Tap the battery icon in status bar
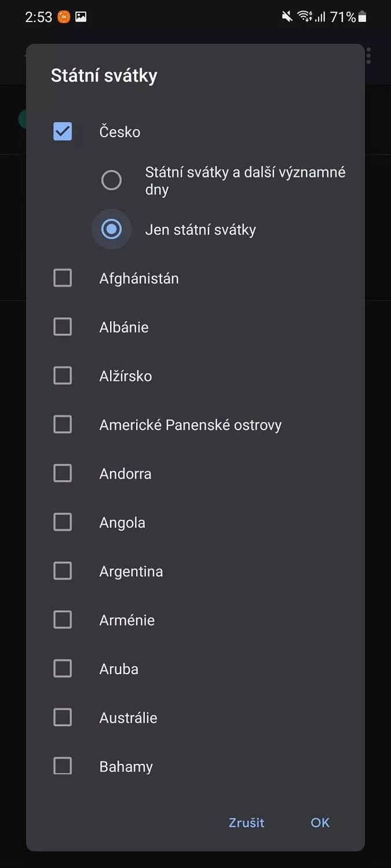This screenshot has width=391, height=868. [x=363, y=17]
